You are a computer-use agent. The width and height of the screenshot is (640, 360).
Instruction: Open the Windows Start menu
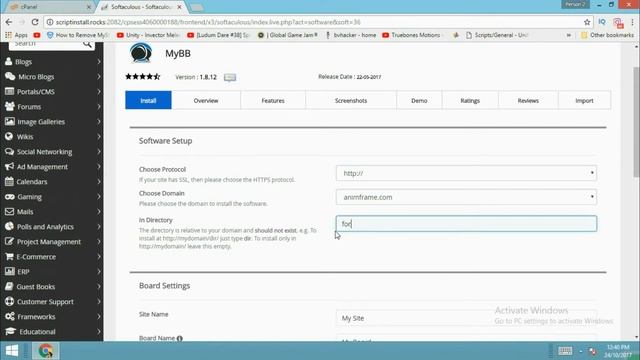coord(12,351)
